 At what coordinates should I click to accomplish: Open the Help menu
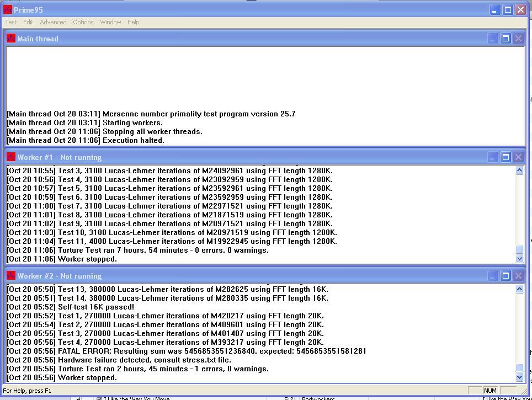tap(134, 22)
